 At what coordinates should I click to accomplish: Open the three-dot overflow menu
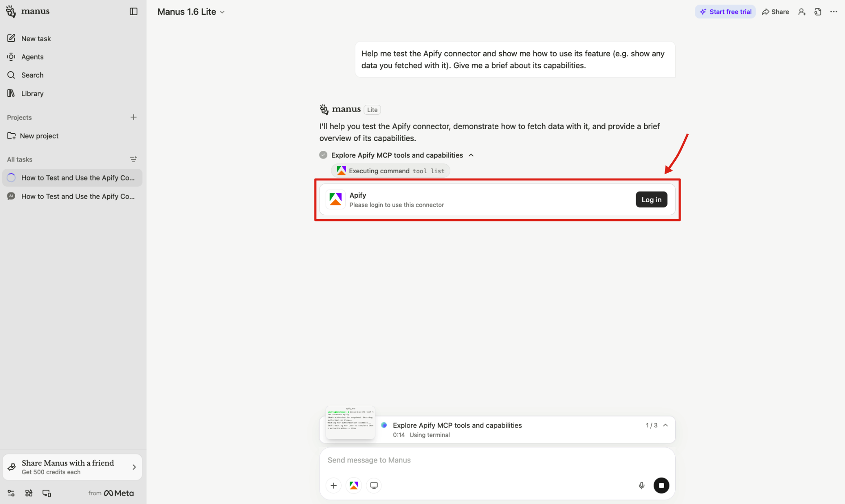[x=833, y=12]
